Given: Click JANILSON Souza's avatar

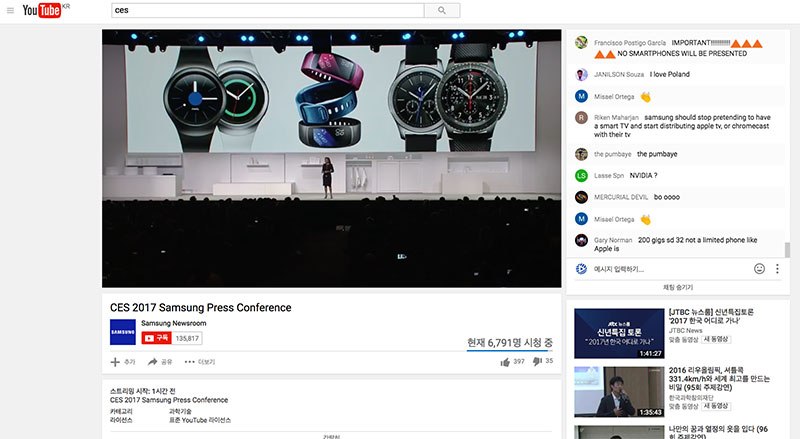Looking at the screenshot, I should pyautogui.click(x=581, y=75).
